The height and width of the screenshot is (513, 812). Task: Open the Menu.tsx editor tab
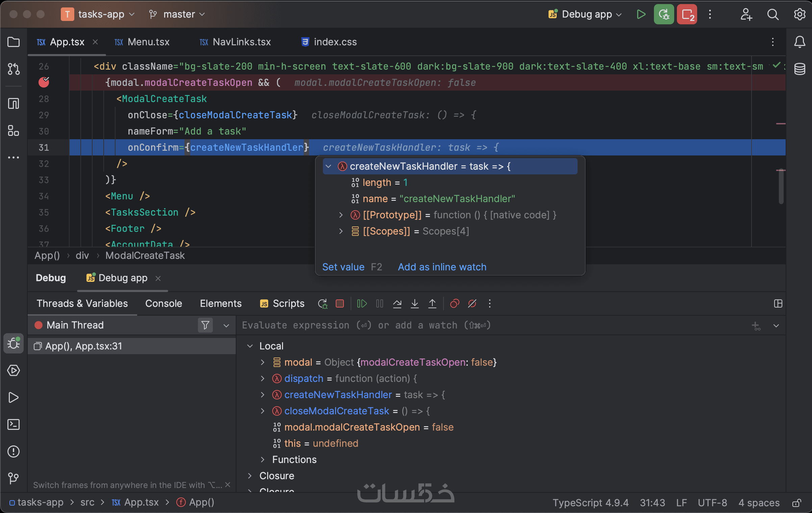click(x=148, y=42)
